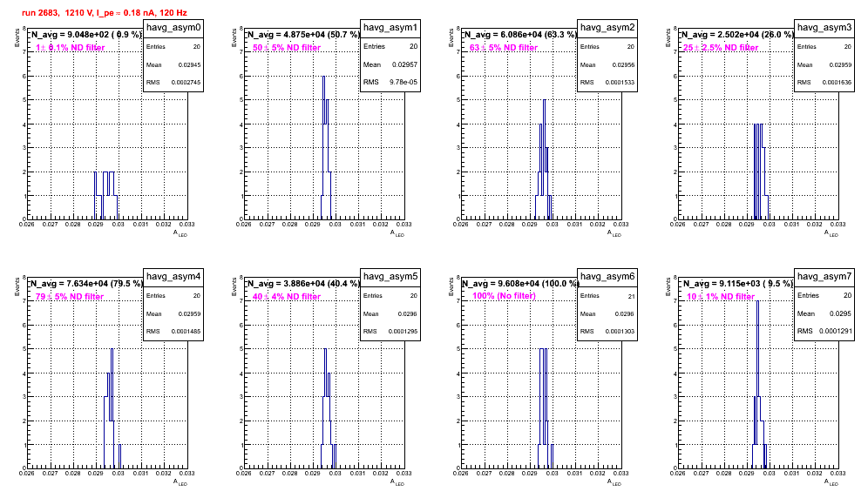Select the havg_asym1 stats box title
This screenshot has width=868, height=498.
[x=390, y=28]
